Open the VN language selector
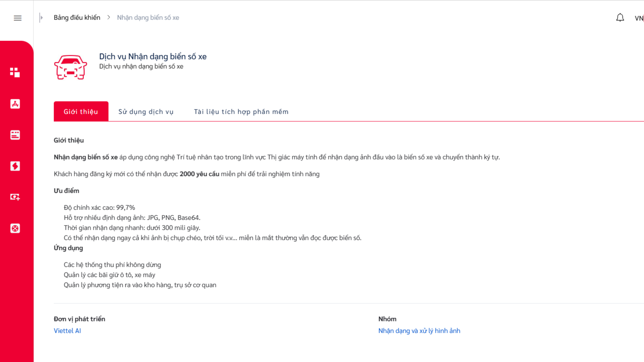The image size is (644, 362). point(639,18)
